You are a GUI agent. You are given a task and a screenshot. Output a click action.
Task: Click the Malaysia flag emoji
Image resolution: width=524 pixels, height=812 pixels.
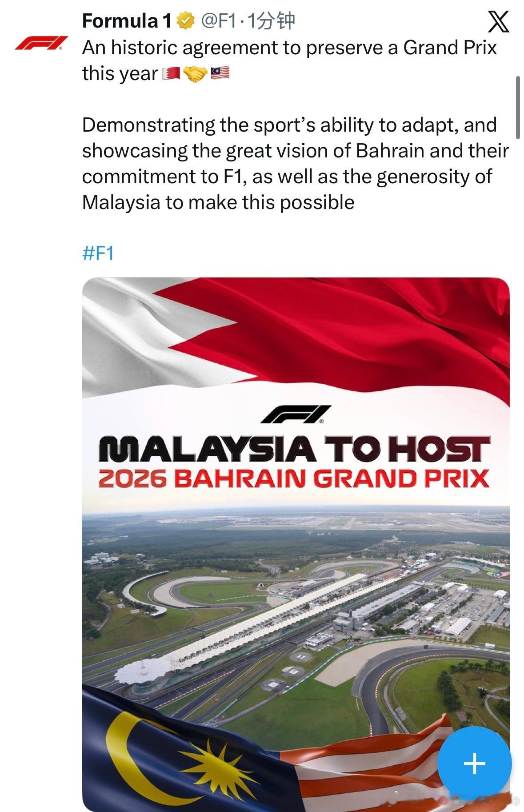[220, 73]
